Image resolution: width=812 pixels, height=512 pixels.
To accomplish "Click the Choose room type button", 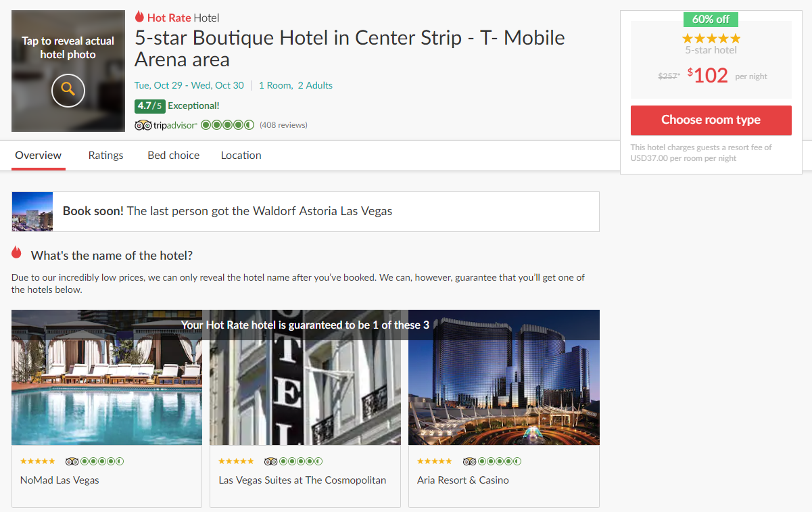I will coord(711,120).
